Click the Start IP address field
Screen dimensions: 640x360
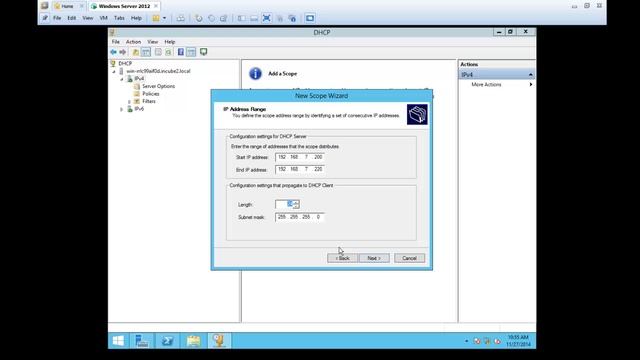[300, 157]
